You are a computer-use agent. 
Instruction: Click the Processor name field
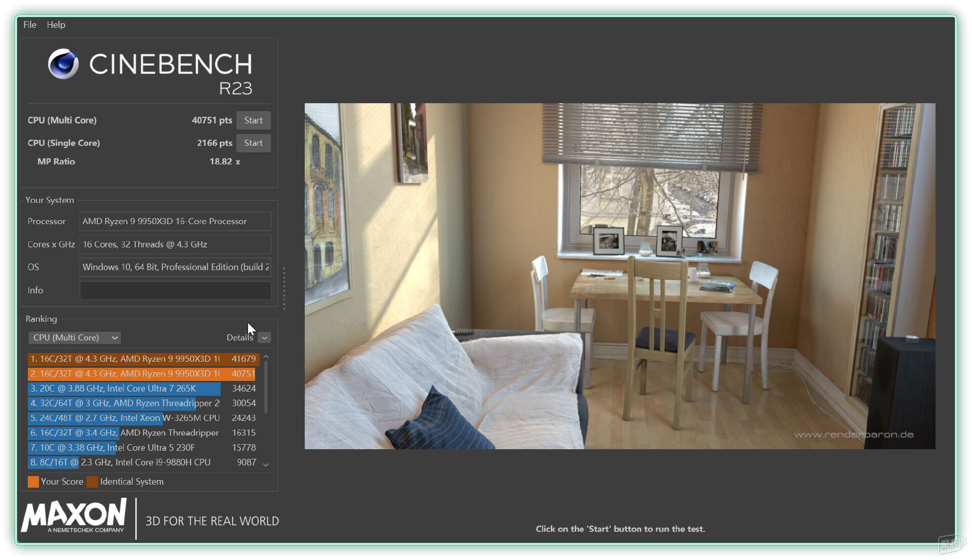point(175,221)
